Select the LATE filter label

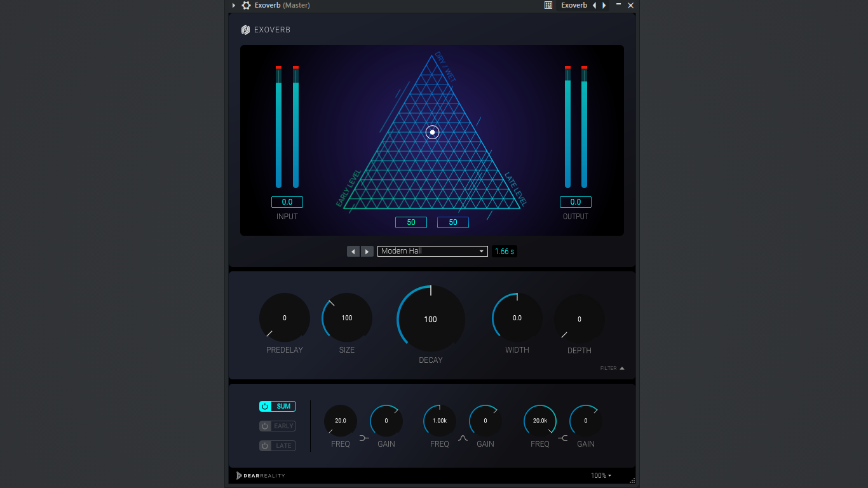(284, 446)
